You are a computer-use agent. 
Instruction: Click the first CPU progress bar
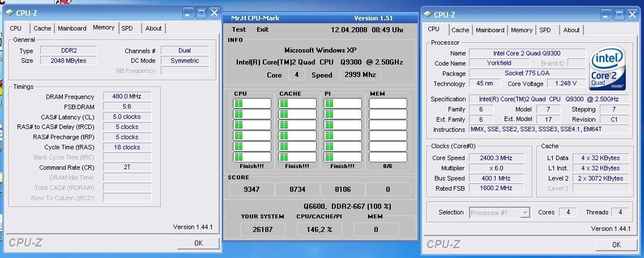coord(252,104)
